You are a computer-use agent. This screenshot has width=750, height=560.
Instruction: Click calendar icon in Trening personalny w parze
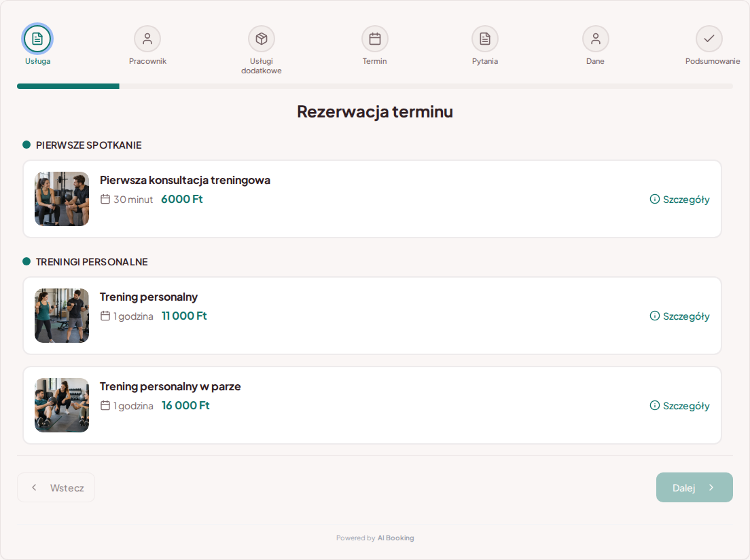(105, 405)
